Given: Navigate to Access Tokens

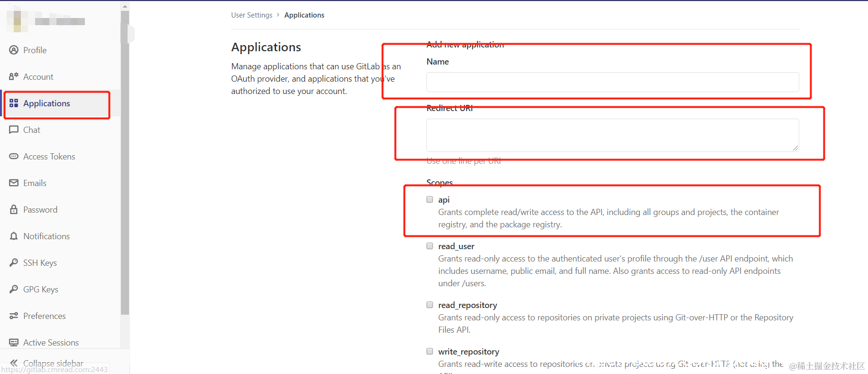Looking at the screenshot, I should [49, 157].
